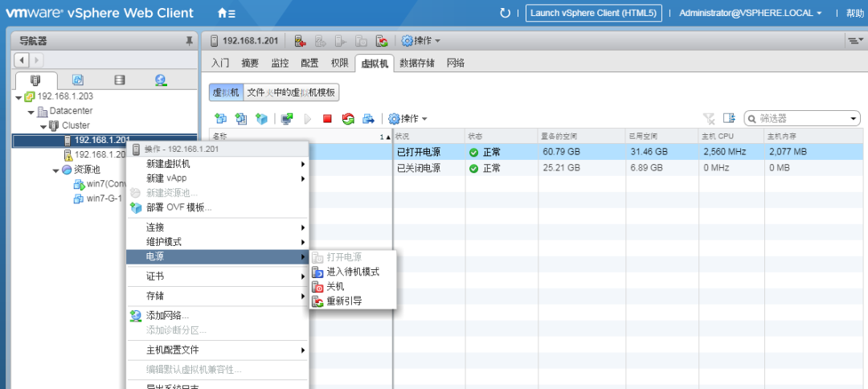Click the 已关闭电源 status cell
Screen dimensions: 868x389
[429, 168]
